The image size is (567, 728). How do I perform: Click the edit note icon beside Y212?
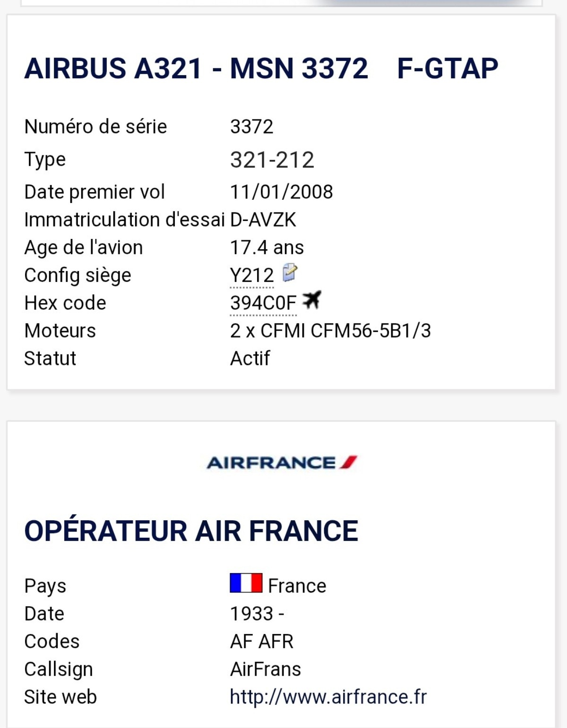[x=289, y=273]
